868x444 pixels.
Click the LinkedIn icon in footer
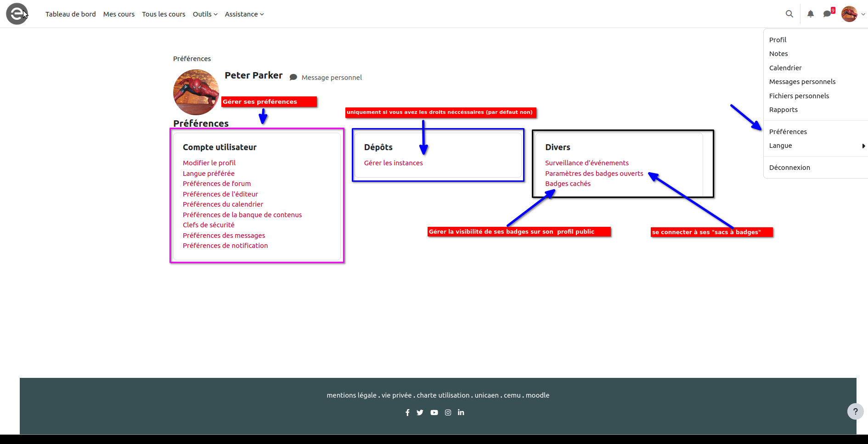461,412
